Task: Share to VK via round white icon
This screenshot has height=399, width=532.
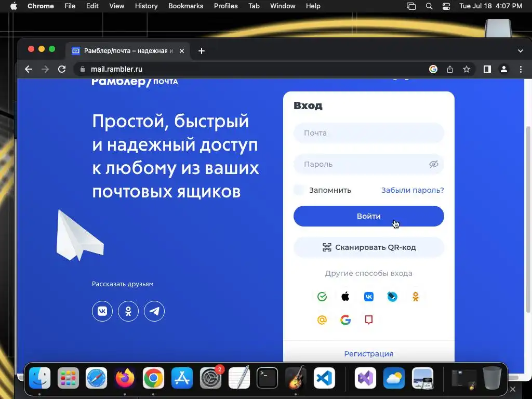Action: click(102, 311)
